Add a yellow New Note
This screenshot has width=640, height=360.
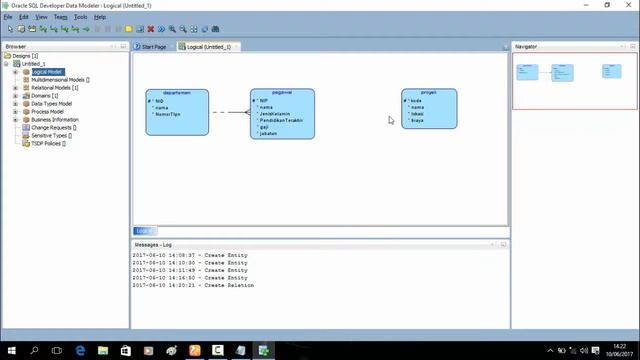click(x=129, y=29)
